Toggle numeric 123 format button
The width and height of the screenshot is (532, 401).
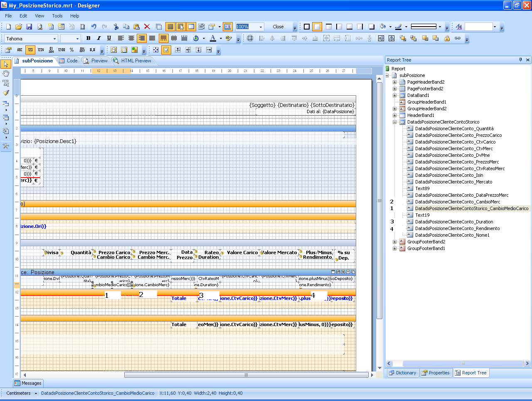click(x=30, y=50)
